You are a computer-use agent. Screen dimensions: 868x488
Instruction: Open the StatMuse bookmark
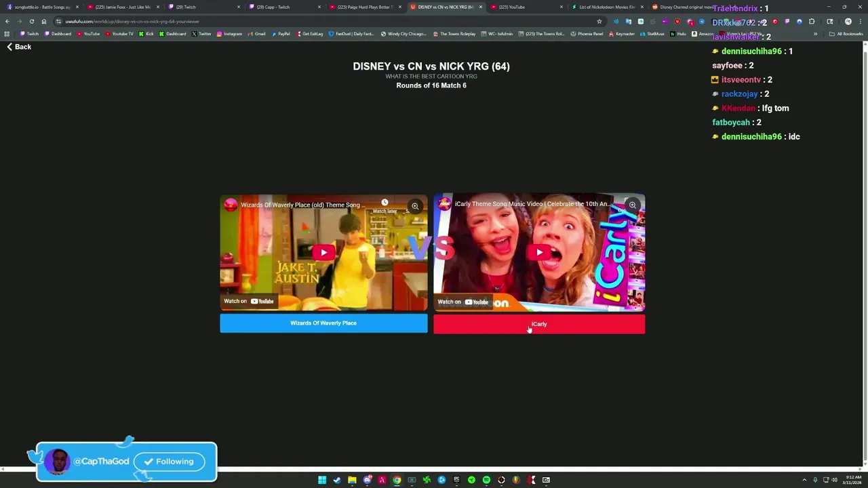click(x=652, y=34)
